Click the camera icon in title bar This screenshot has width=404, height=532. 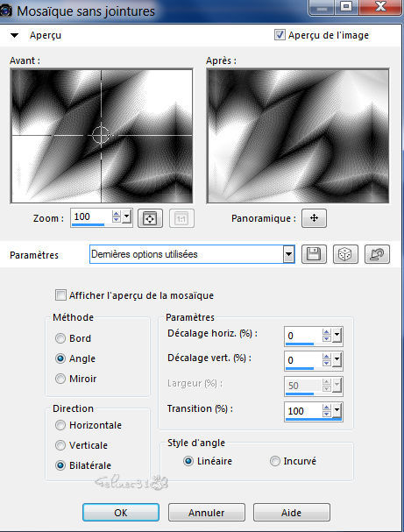pyautogui.click(x=6, y=11)
